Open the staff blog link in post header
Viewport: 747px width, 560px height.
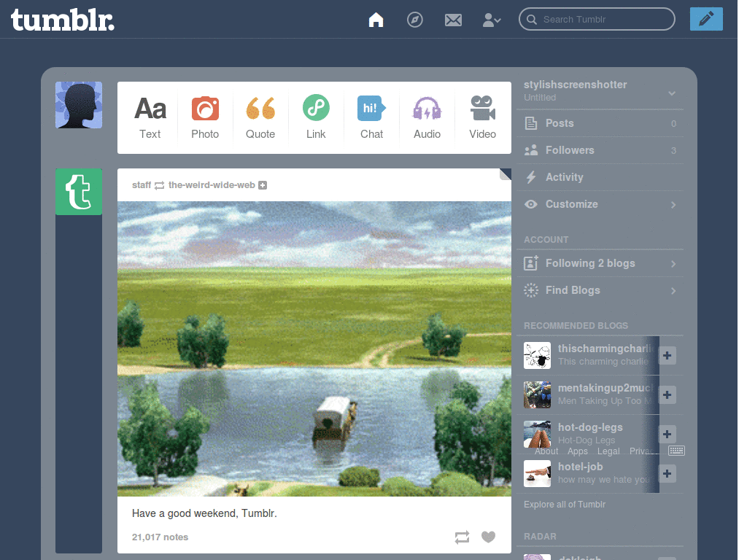[x=142, y=184]
